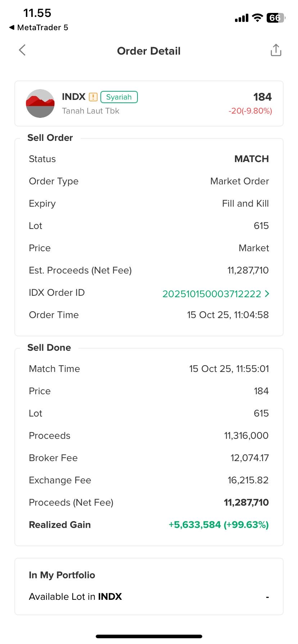Open IDX Order ID 202510150003712222
Viewport: 298px width, 644px height.
[x=212, y=294]
